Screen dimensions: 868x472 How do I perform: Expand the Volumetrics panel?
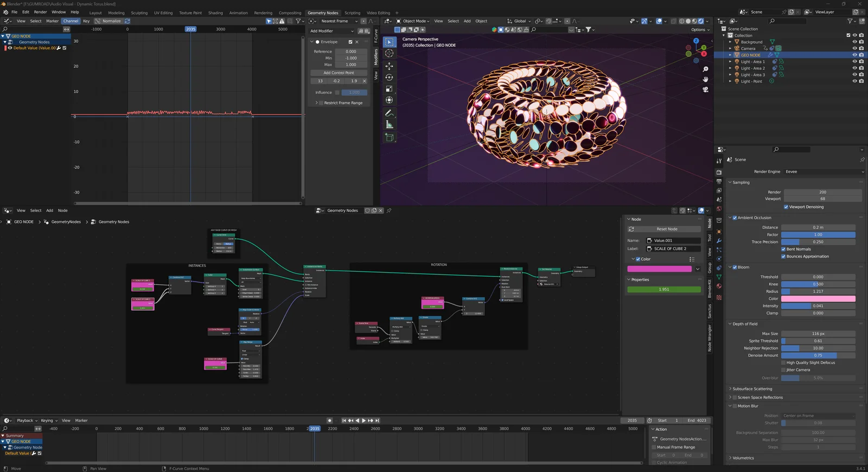[743, 458]
